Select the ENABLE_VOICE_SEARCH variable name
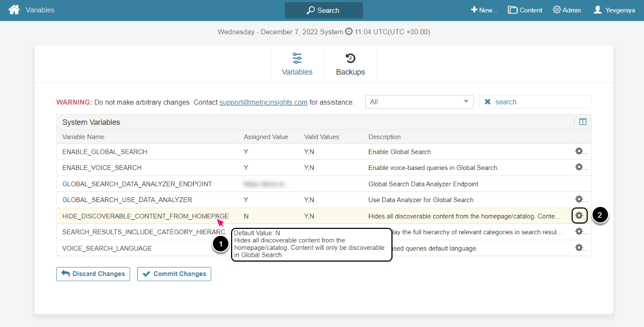Viewport: 644px width, 327px height. tap(102, 168)
